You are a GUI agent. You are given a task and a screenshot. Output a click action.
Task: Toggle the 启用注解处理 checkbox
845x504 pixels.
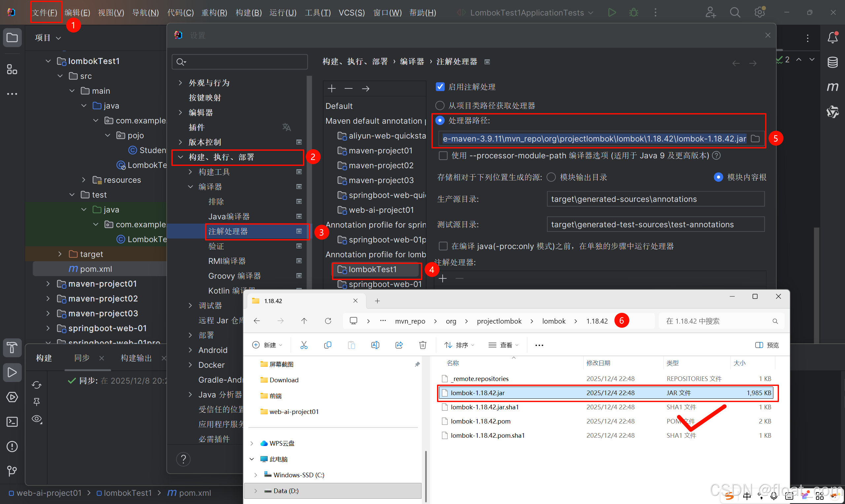pos(440,87)
